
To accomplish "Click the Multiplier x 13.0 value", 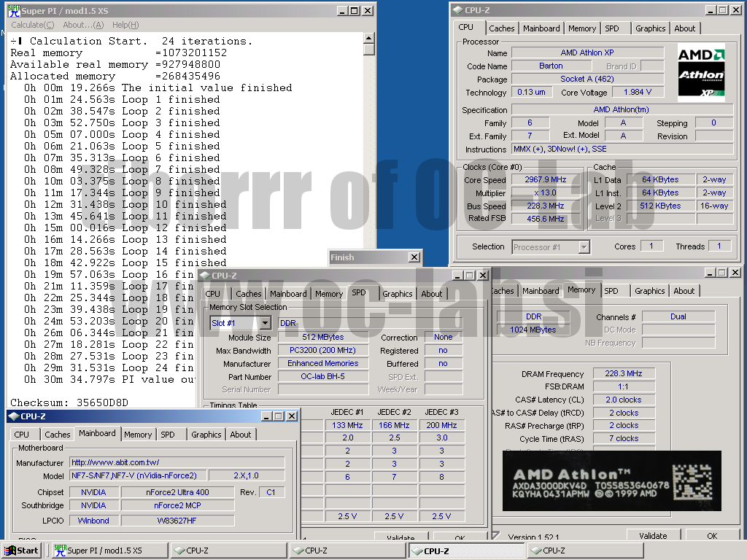I will click(x=546, y=192).
